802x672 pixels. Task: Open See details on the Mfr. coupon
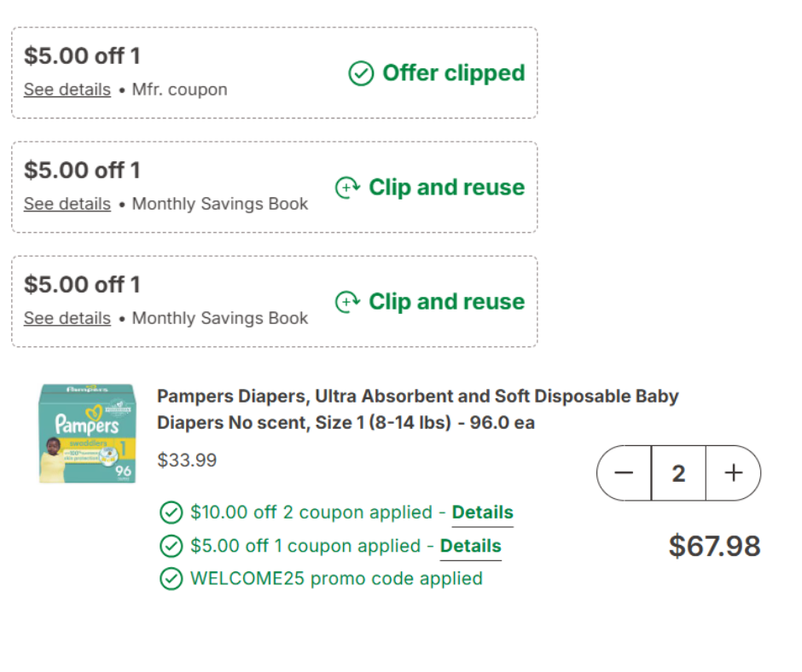click(67, 90)
